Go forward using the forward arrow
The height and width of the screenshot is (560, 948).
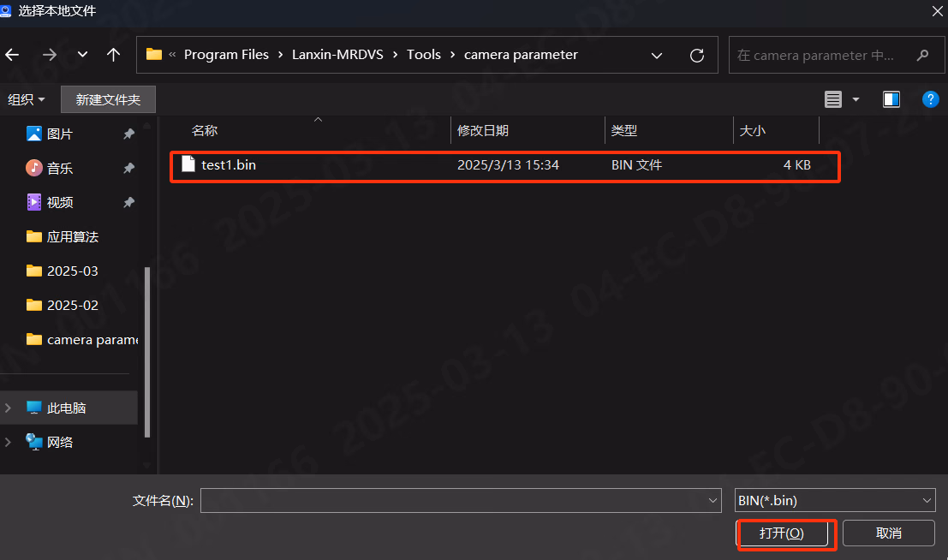pos(49,55)
